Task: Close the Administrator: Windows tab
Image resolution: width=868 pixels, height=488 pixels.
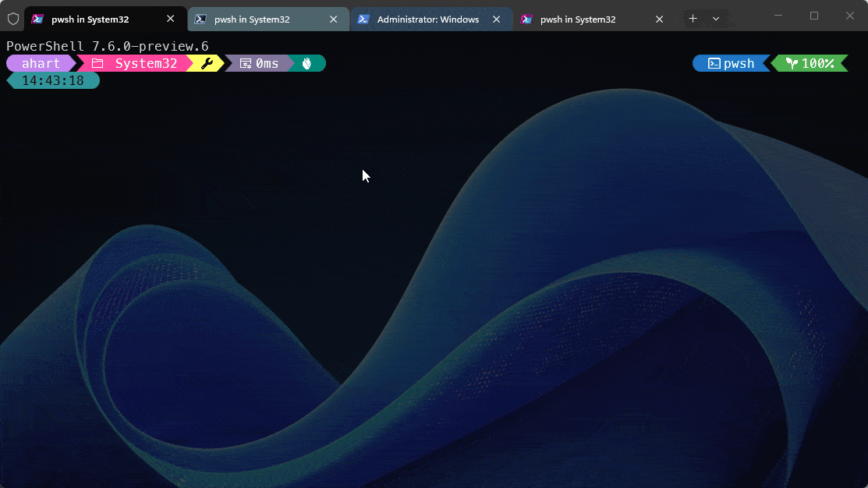Action: coord(496,18)
